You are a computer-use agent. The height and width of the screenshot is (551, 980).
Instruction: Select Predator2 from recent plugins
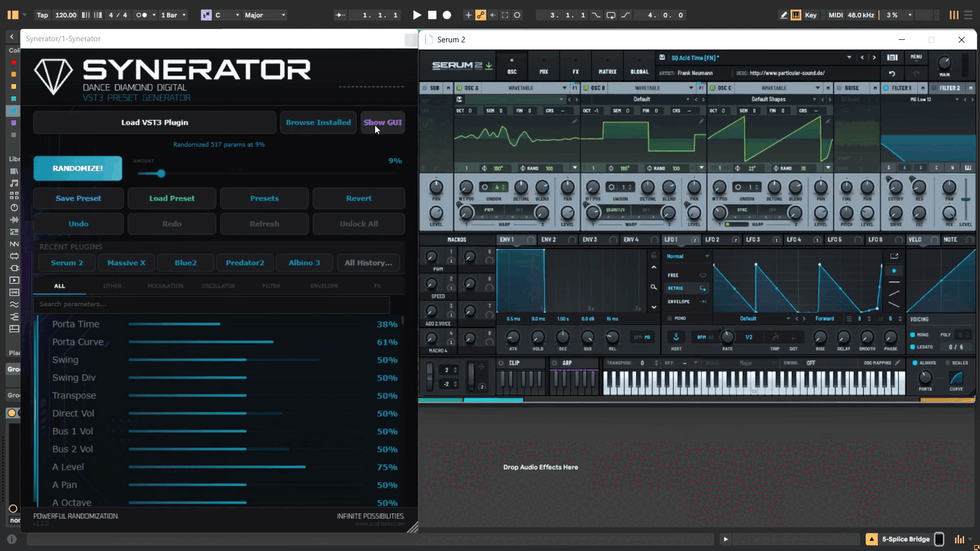245,262
